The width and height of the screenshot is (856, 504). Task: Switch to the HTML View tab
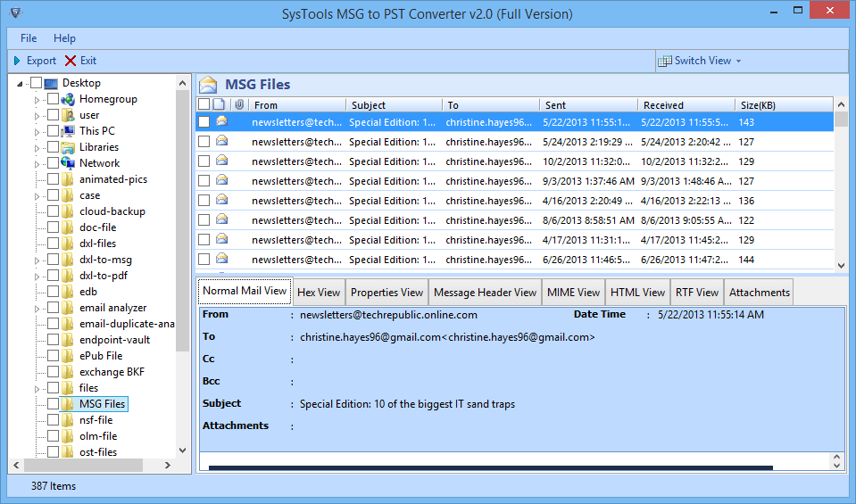click(x=637, y=293)
